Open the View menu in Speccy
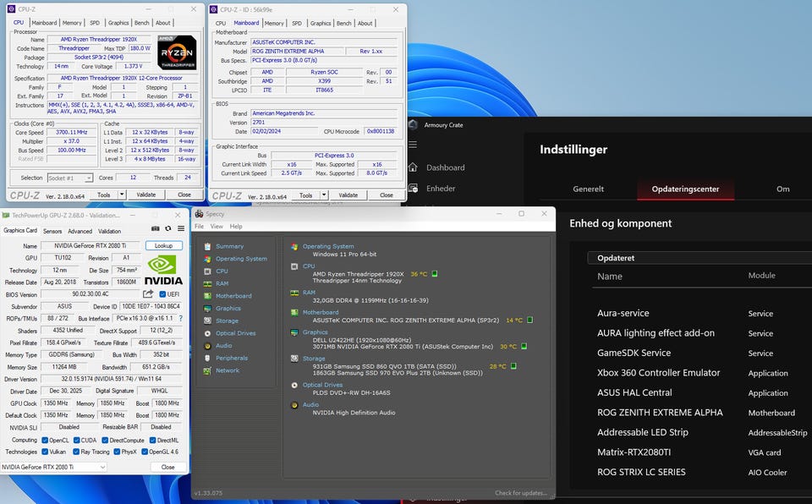 (x=217, y=227)
